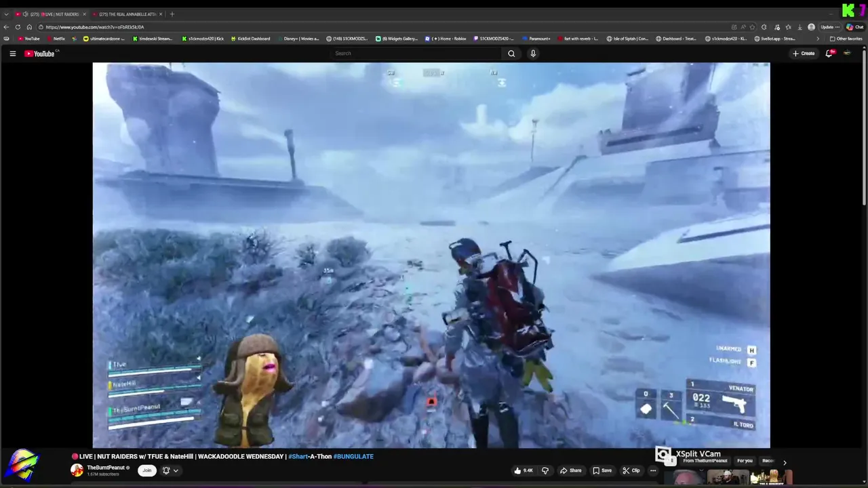The width and height of the screenshot is (868, 488).
Task: Click the YouTube search field
Action: click(416, 54)
